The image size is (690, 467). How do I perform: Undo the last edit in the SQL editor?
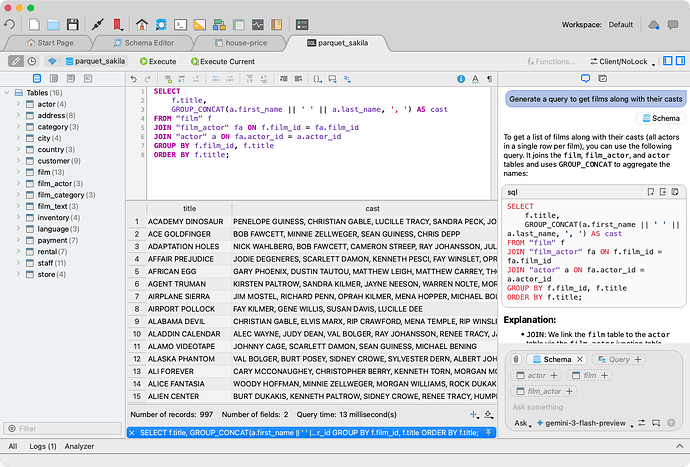134,79
